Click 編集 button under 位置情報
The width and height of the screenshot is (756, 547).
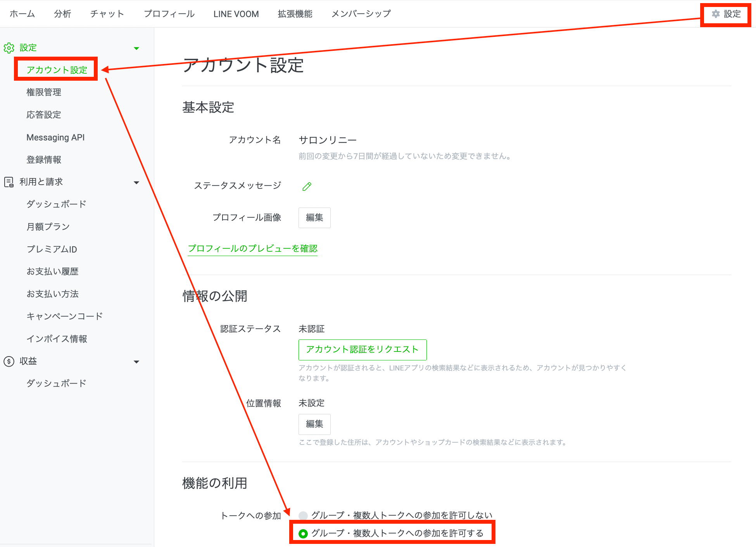click(314, 424)
